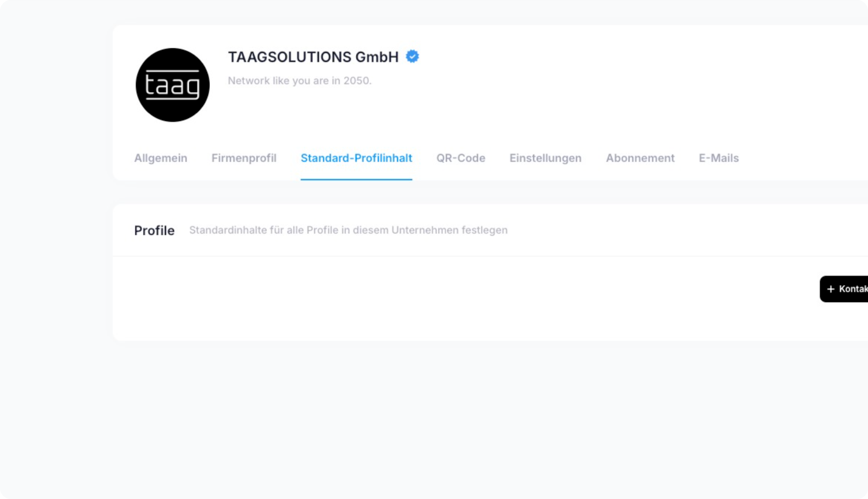Screen dimensions: 868x499
Task: Open the QR-Code tab
Action: click(460, 158)
